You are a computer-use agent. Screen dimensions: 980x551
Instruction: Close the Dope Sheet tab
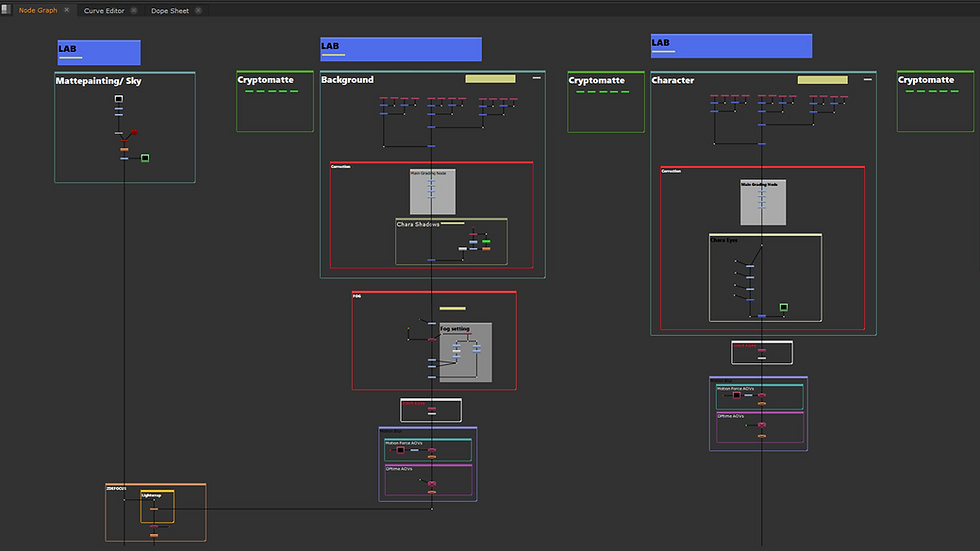[198, 10]
